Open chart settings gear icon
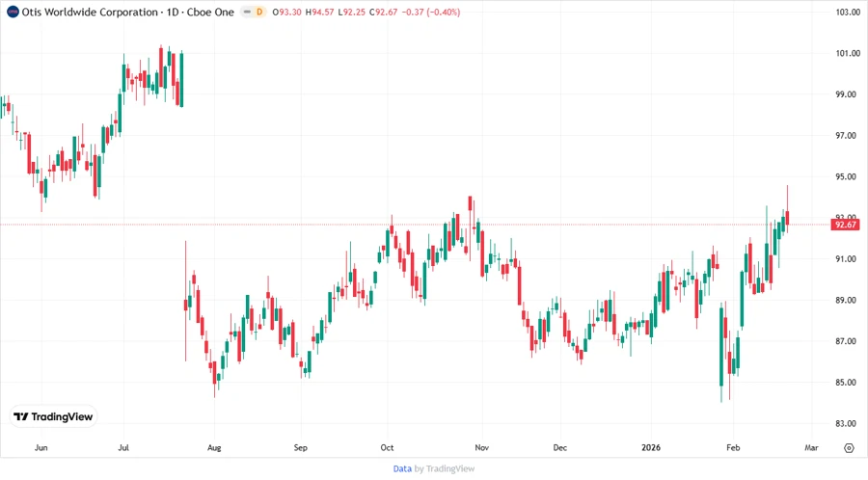The width and height of the screenshot is (868, 480). click(849, 448)
